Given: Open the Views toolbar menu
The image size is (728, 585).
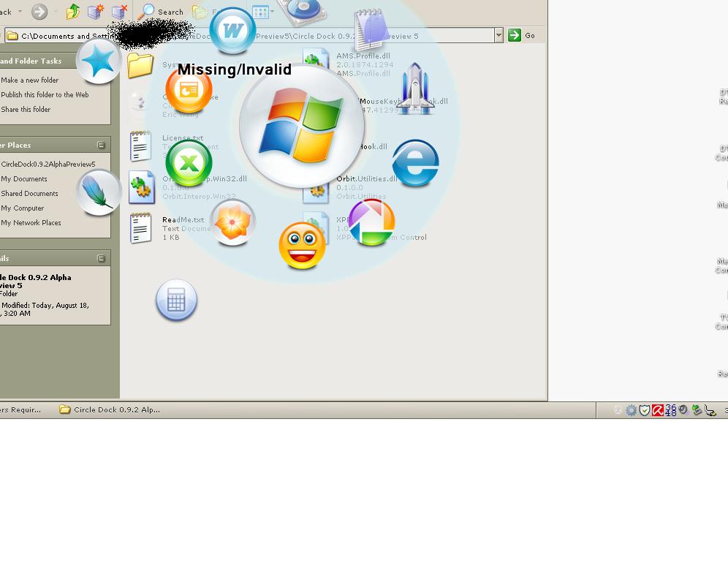Looking at the screenshot, I should (263, 12).
